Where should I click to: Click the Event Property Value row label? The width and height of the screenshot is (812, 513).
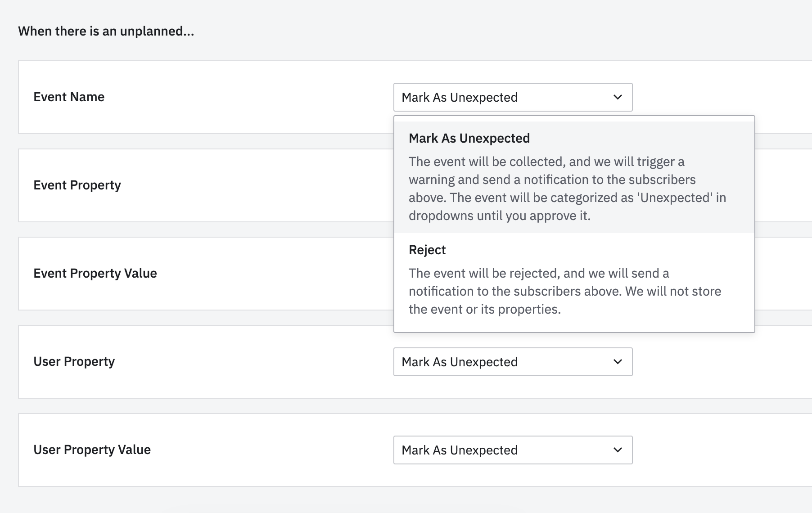click(95, 273)
